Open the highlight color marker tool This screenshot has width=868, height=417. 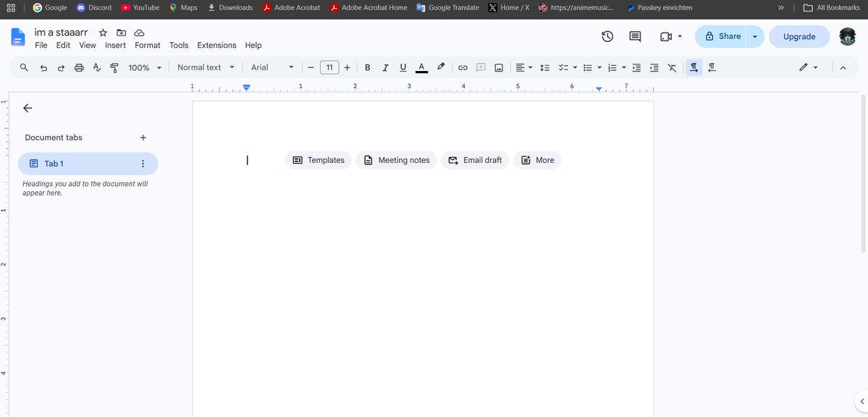(x=441, y=67)
